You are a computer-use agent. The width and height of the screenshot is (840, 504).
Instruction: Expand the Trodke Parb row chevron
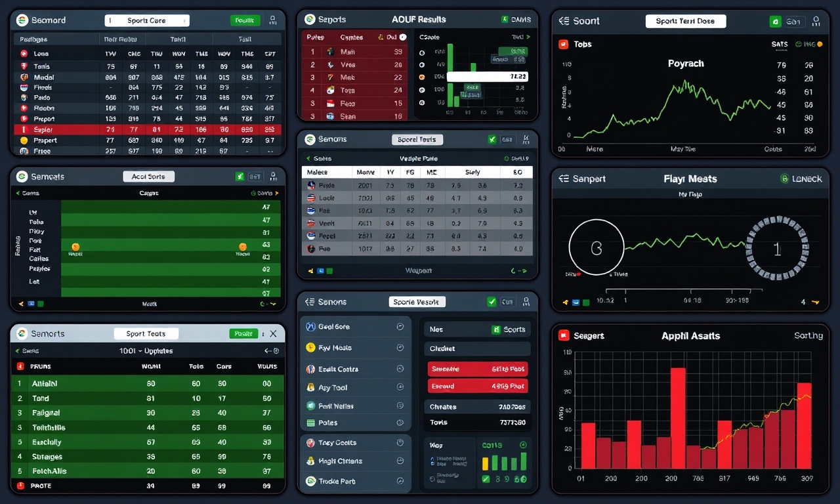coord(400,481)
